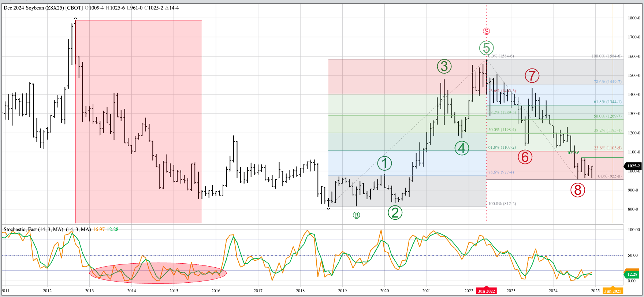This screenshot has width=644, height=297.
Task: Select the green circled wave 2 marker
Action: point(395,212)
